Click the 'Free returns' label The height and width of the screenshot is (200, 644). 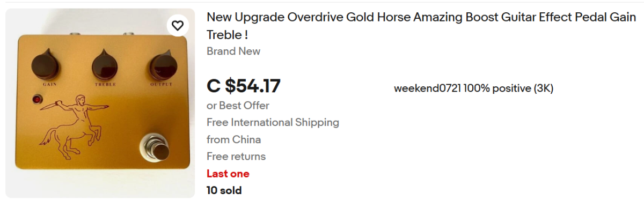click(236, 157)
